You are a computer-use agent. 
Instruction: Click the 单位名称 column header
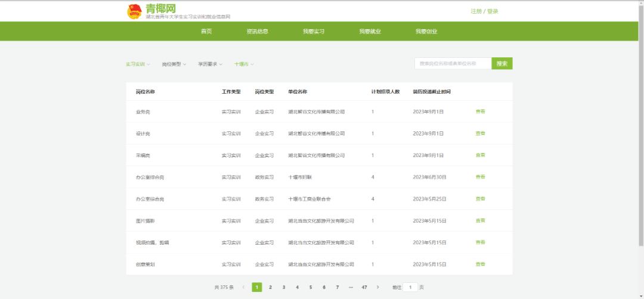298,92
